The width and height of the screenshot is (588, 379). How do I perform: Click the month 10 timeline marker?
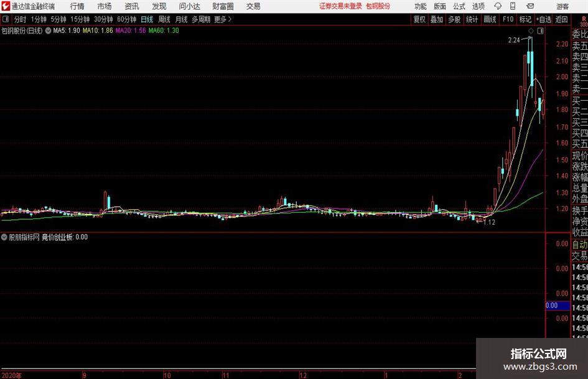click(x=167, y=375)
